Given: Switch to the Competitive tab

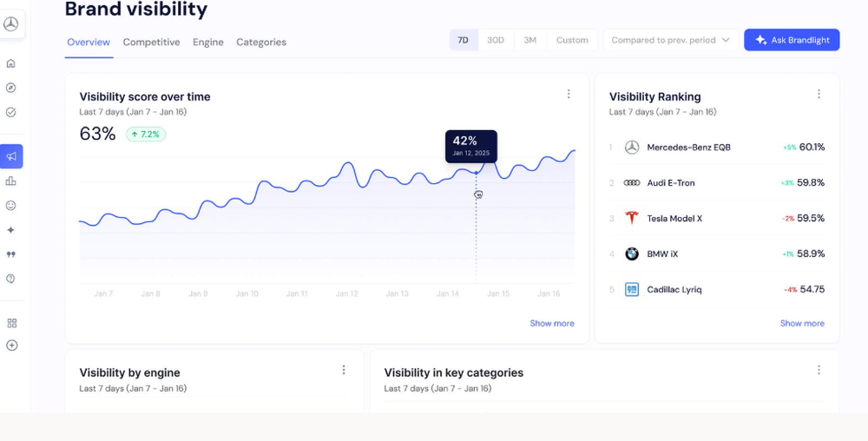Looking at the screenshot, I should 151,42.
